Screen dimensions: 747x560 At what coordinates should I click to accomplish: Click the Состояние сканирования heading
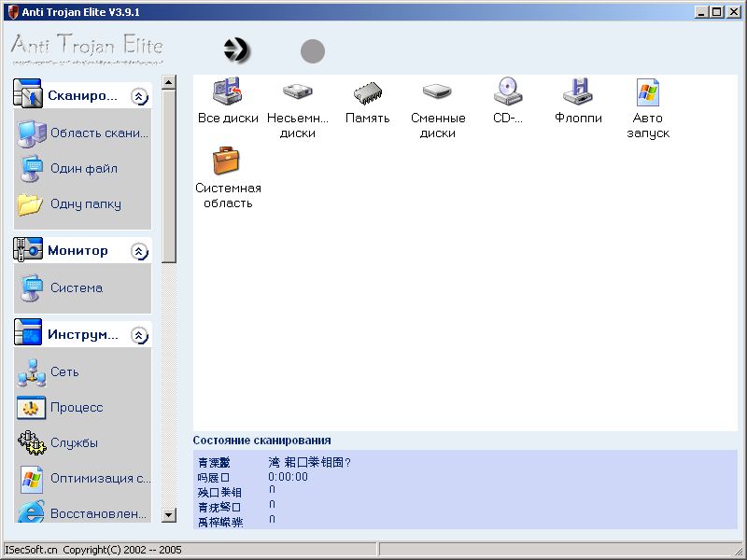261,441
